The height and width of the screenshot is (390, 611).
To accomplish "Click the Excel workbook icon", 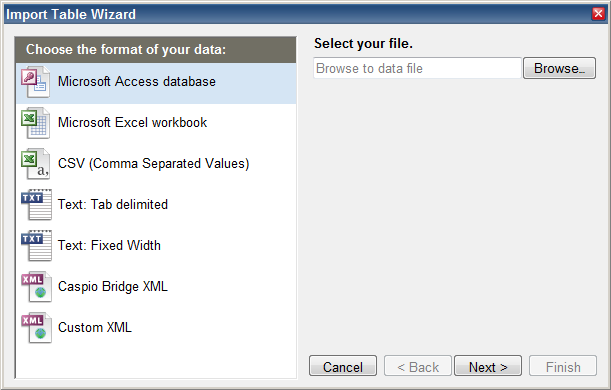I will click(x=36, y=123).
